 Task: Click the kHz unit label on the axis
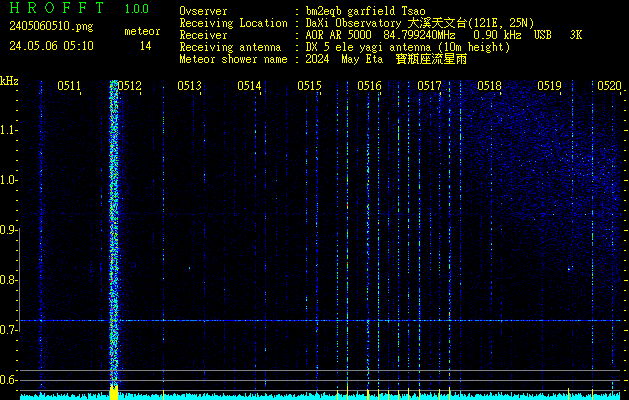pyautogui.click(x=10, y=81)
